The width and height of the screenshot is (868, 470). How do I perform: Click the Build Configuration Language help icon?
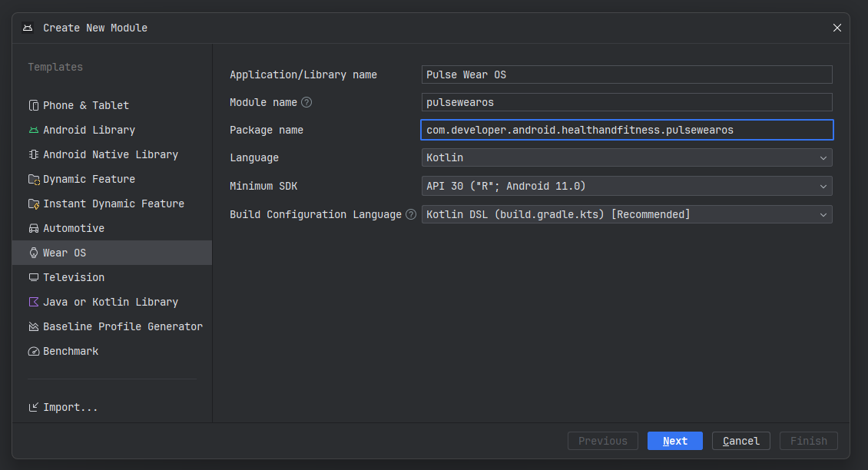pos(411,214)
